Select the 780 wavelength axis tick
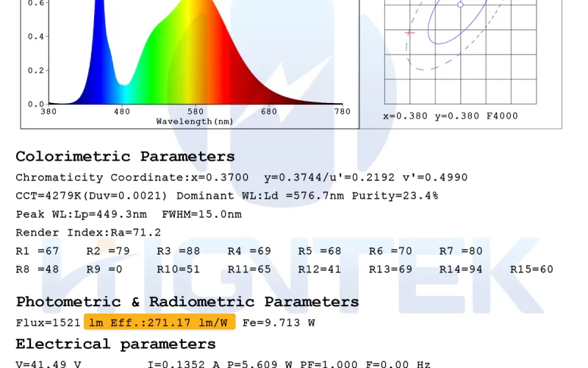Viewport: 588px width, 368px height. tap(343, 112)
